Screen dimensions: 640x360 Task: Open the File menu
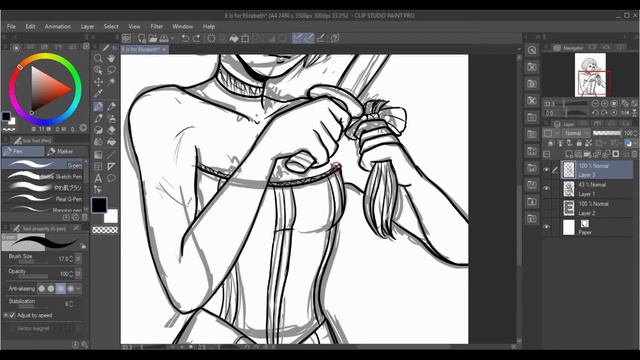coord(11,27)
